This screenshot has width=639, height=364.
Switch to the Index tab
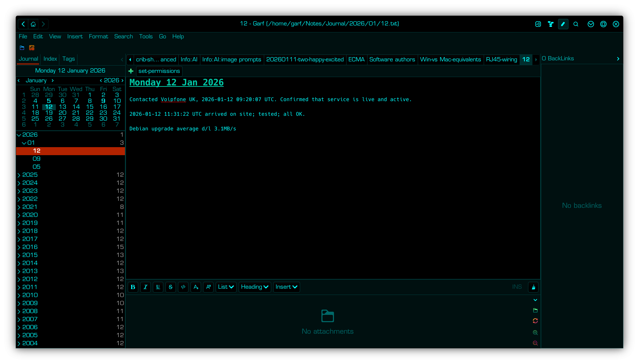50,59
